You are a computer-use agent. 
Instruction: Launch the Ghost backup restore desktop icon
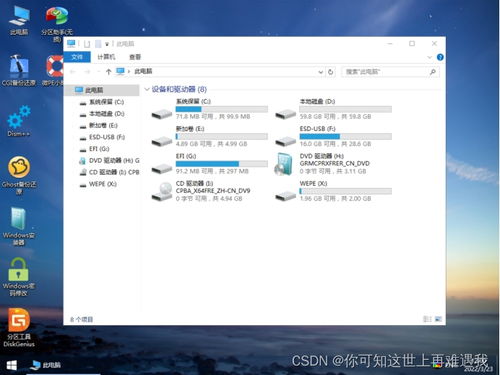point(19,175)
